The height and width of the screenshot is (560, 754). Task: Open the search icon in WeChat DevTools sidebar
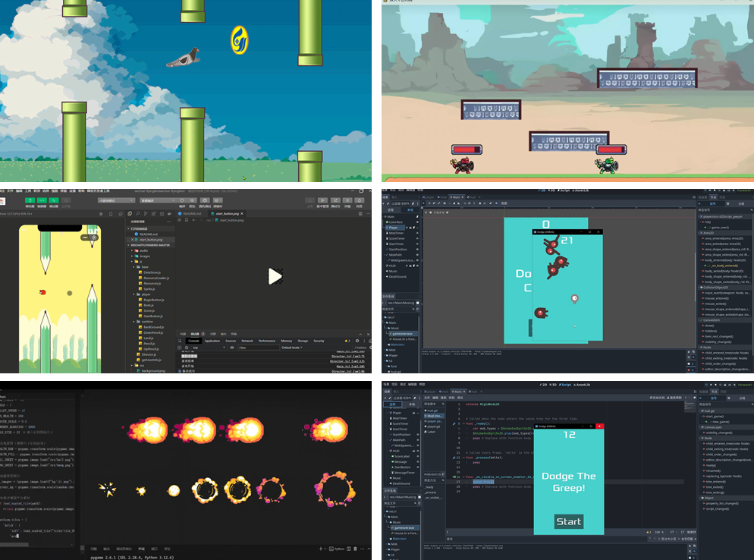tap(138, 214)
